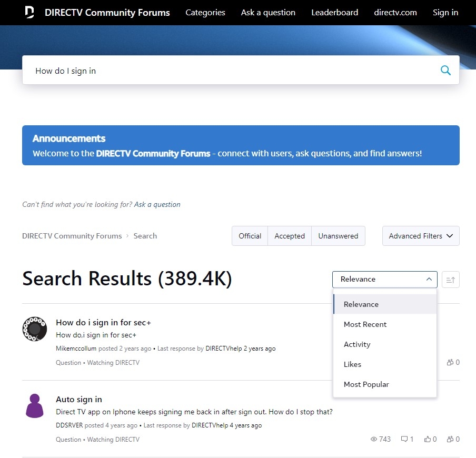The height and width of the screenshot is (458, 476).
Task: Click Mikemccollum's profile avatar
Action: [x=34, y=328]
